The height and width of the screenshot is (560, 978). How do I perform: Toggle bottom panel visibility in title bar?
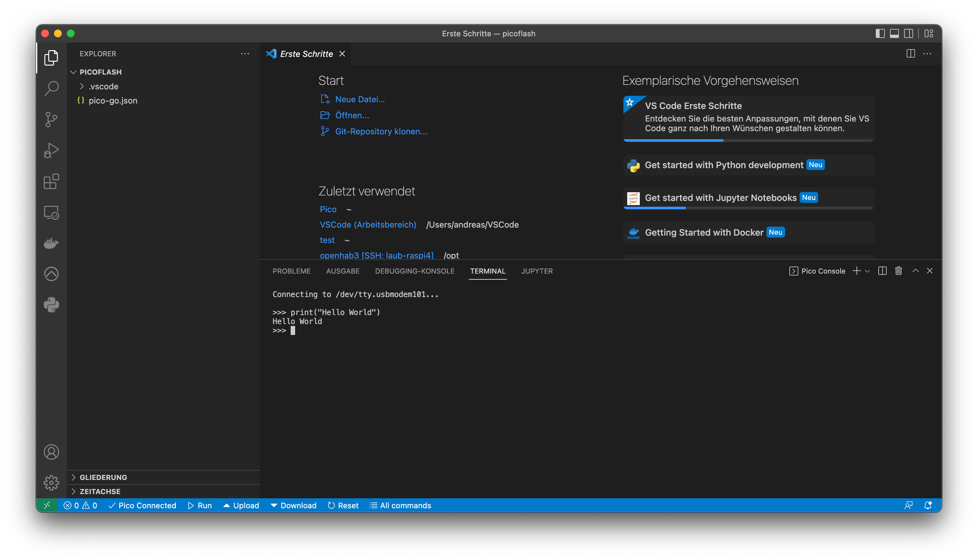(894, 33)
